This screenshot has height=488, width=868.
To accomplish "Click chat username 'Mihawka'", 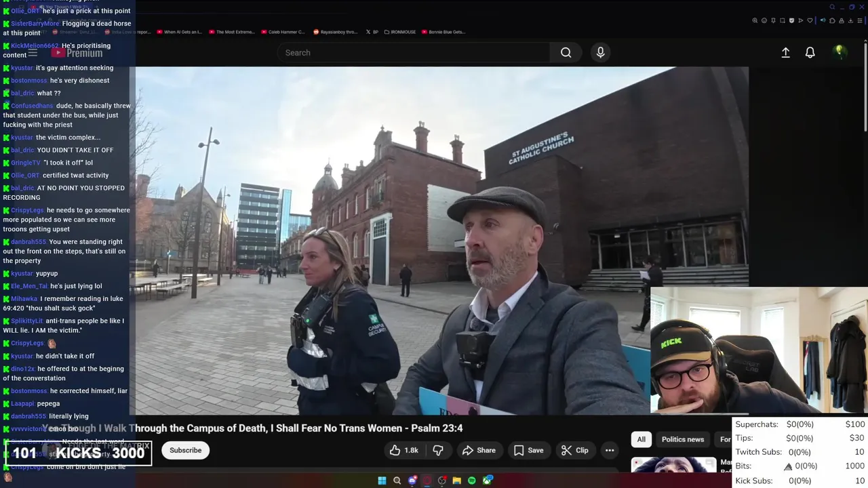I will click(24, 299).
